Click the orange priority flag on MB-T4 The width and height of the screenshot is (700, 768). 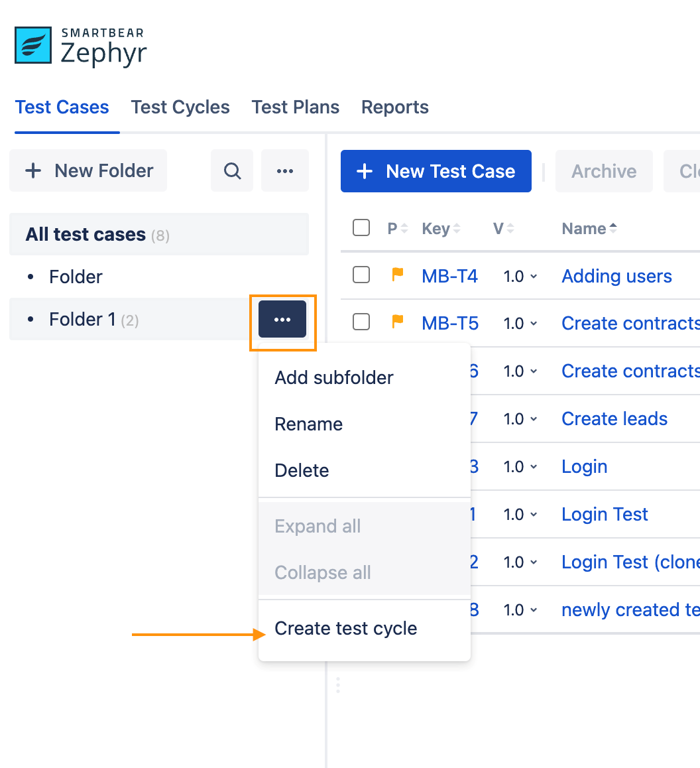tap(398, 275)
